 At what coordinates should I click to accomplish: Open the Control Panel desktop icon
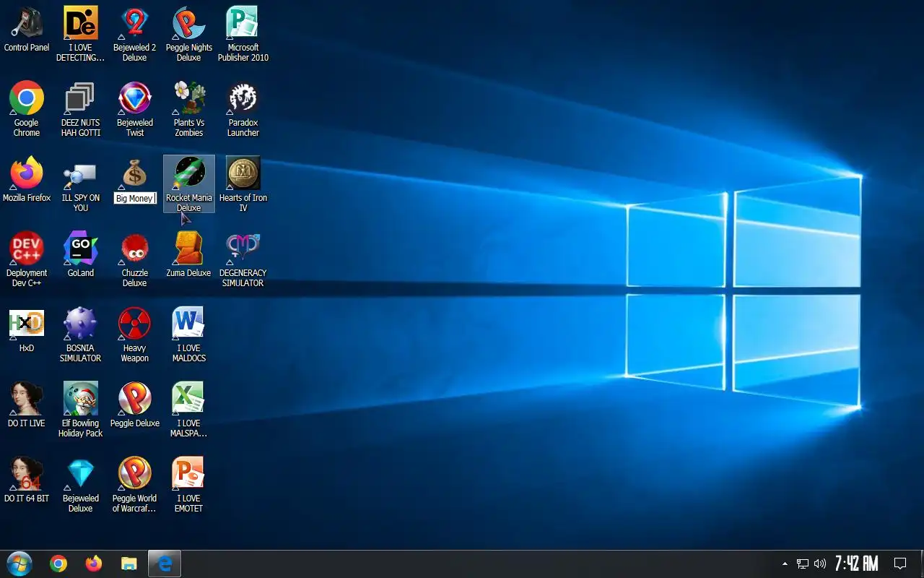coord(27,23)
